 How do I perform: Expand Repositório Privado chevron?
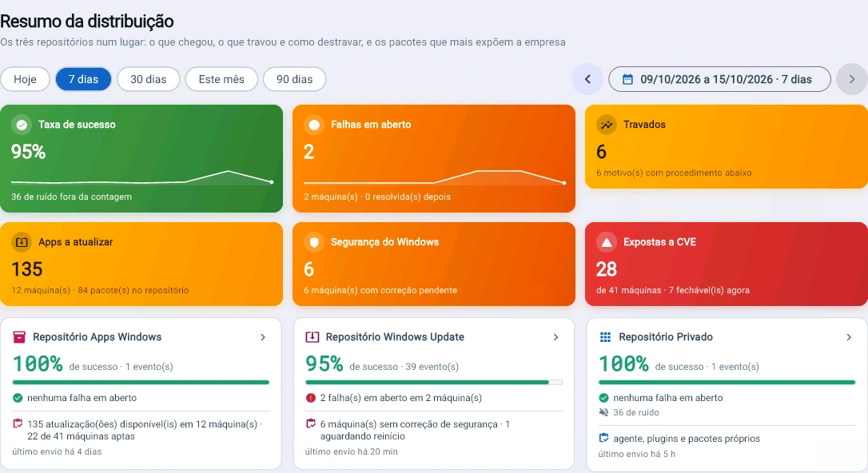[x=849, y=337]
